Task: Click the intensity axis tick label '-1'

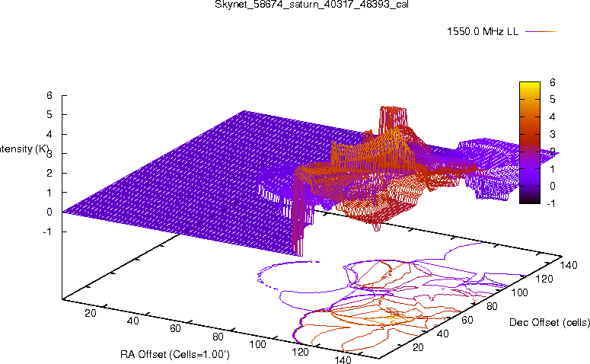Action: pyautogui.click(x=47, y=231)
